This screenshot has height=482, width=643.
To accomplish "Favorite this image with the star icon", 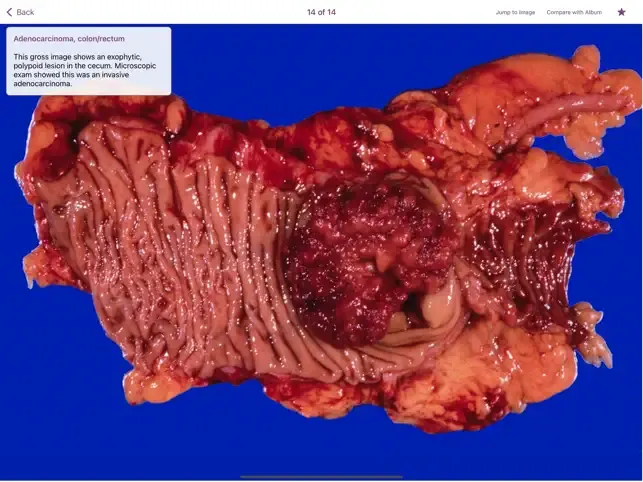I will click(621, 12).
